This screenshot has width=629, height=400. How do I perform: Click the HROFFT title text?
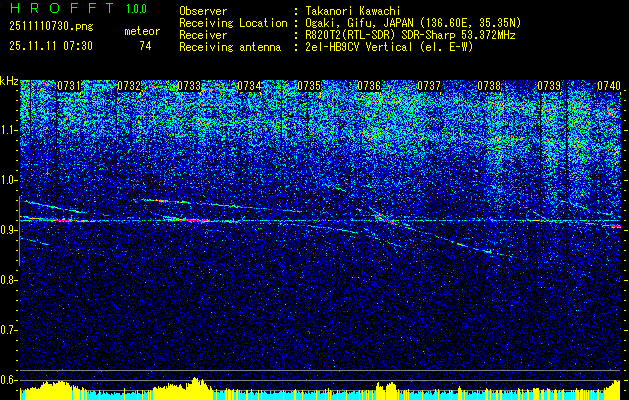(62, 8)
